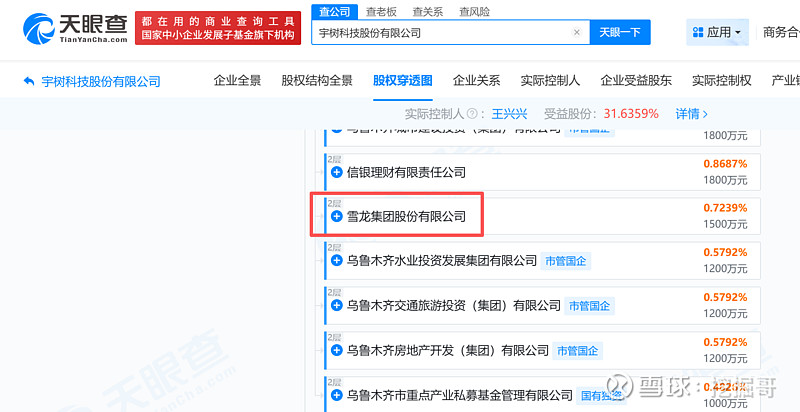Image resolution: width=800 pixels, height=412 pixels.
Task: Select the 查风险 search tab
Action: (x=474, y=11)
